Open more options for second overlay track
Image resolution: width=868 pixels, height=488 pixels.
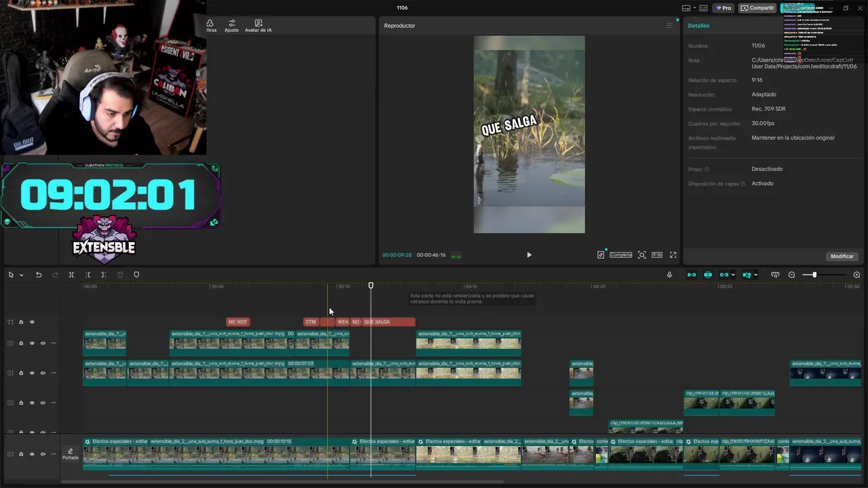[54, 373]
